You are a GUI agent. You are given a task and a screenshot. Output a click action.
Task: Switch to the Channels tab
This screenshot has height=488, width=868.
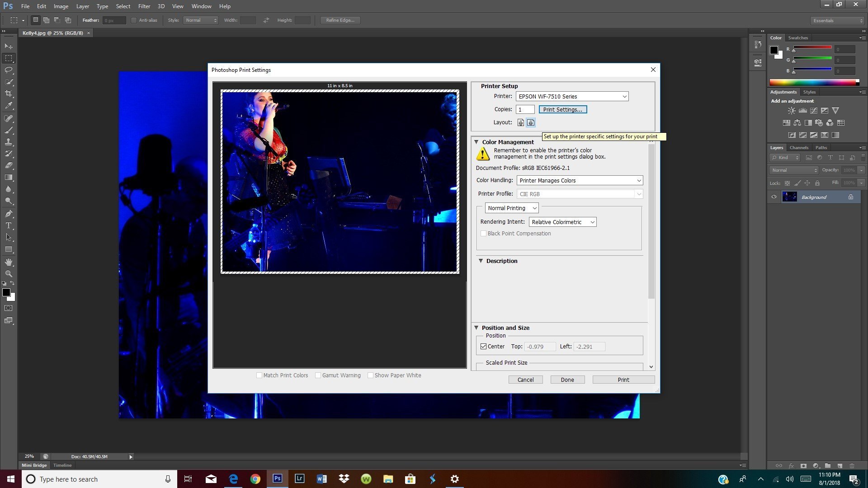(x=799, y=148)
